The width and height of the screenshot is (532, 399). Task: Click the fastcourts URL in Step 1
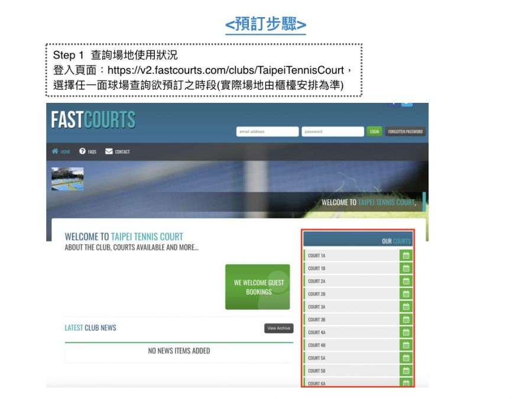pos(226,70)
